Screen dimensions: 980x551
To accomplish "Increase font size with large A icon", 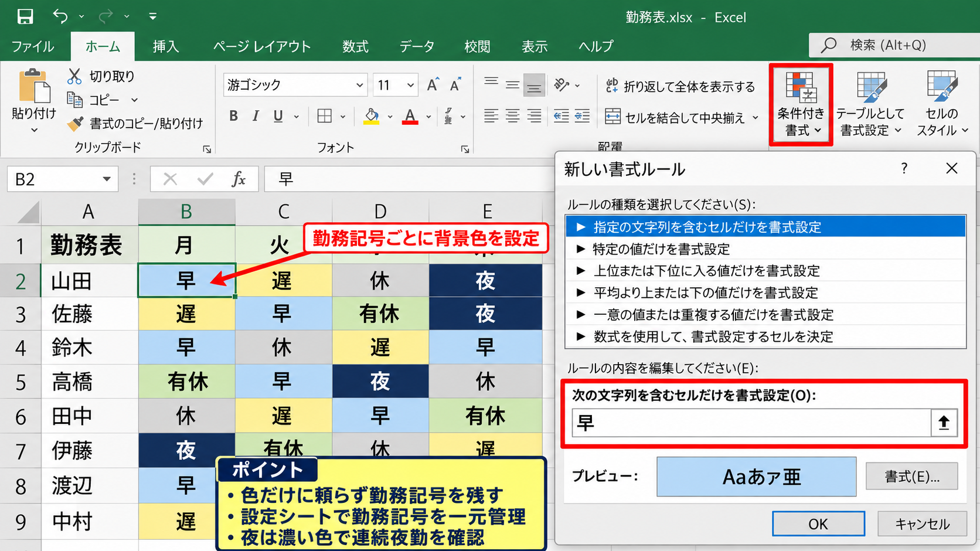I will 433,85.
